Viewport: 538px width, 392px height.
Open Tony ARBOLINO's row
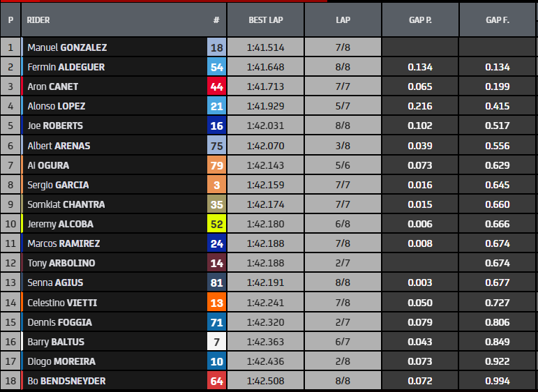point(61,263)
